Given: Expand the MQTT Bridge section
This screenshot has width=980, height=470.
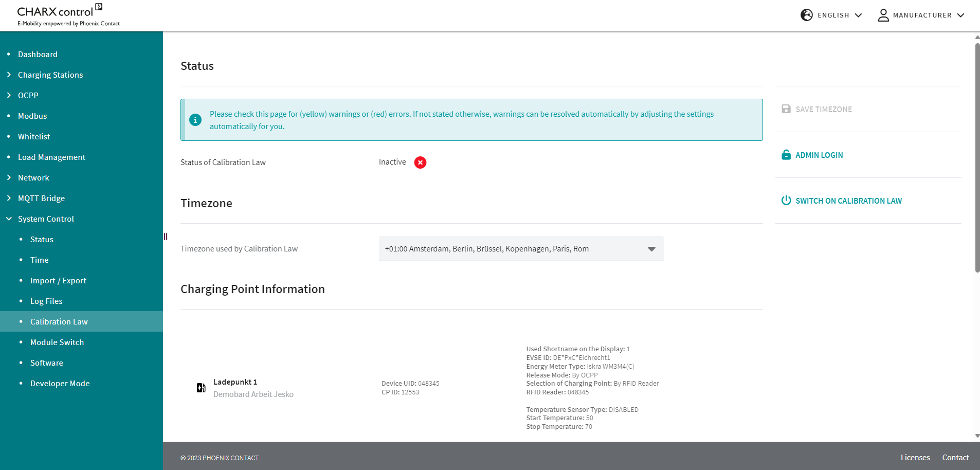Looking at the screenshot, I should (41, 198).
